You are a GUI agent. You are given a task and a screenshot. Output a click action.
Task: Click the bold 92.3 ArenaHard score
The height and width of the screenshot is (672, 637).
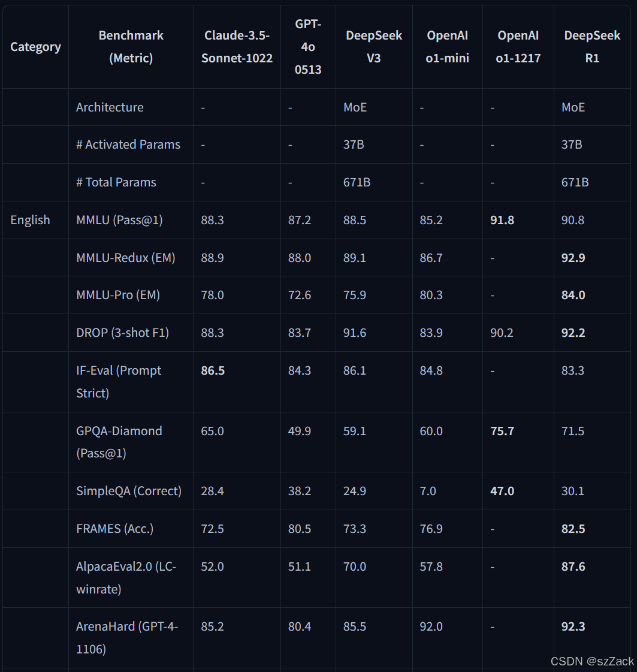click(x=573, y=626)
